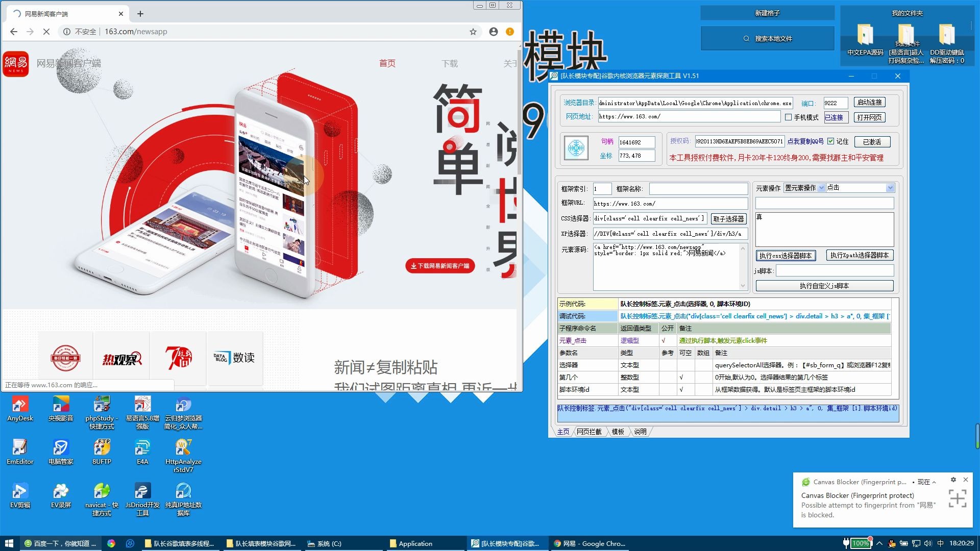
Task: Open the E4A desktop icon
Action: click(142, 453)
